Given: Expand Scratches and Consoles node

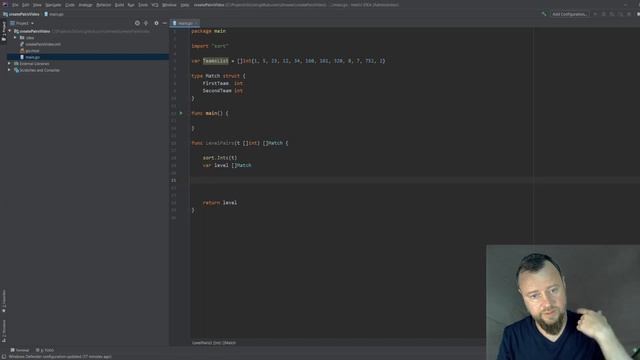Looking at the screenshot, I should tap(9, 70).
